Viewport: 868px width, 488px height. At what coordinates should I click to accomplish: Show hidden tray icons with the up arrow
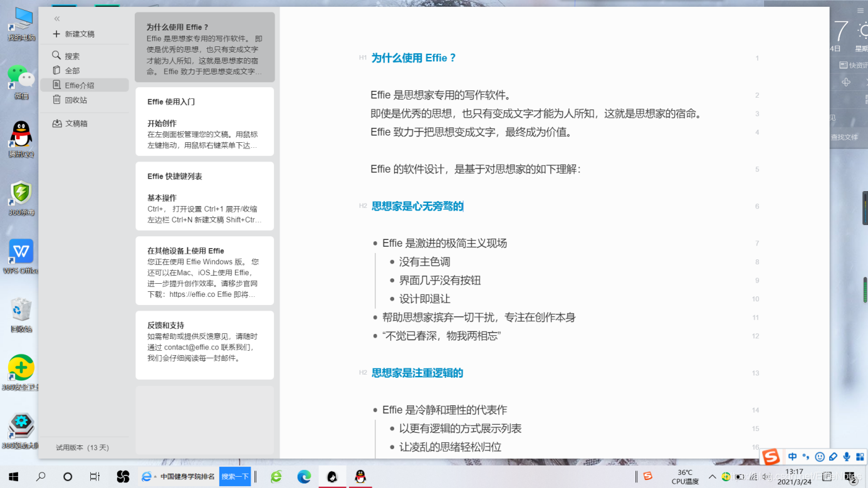pyautogui.click(x=713, y=477)
